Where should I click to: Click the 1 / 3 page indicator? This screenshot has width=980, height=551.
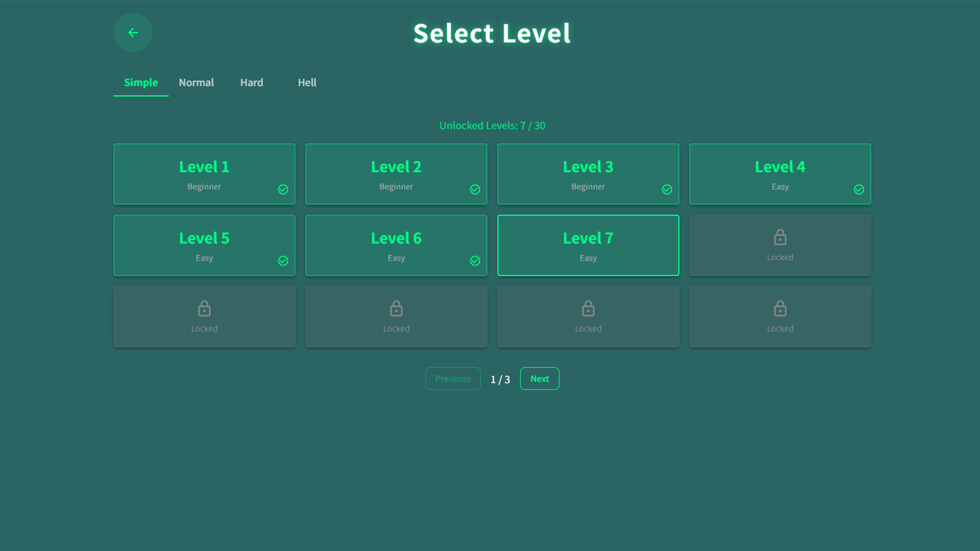500,379
